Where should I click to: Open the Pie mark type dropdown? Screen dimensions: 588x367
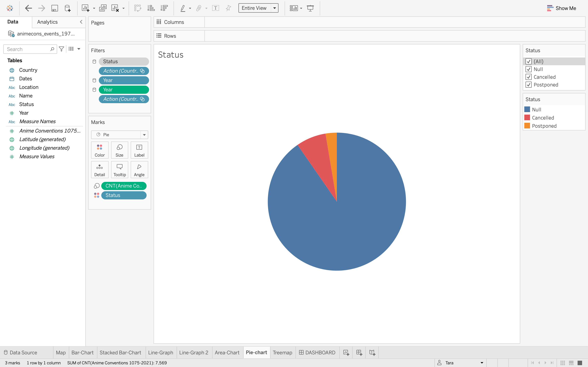tap(144, 135)
